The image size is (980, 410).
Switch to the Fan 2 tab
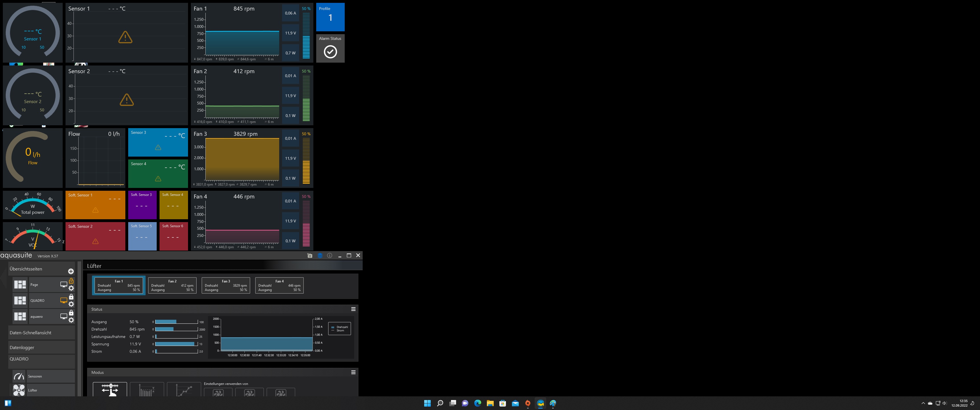[x=172, y=285]
